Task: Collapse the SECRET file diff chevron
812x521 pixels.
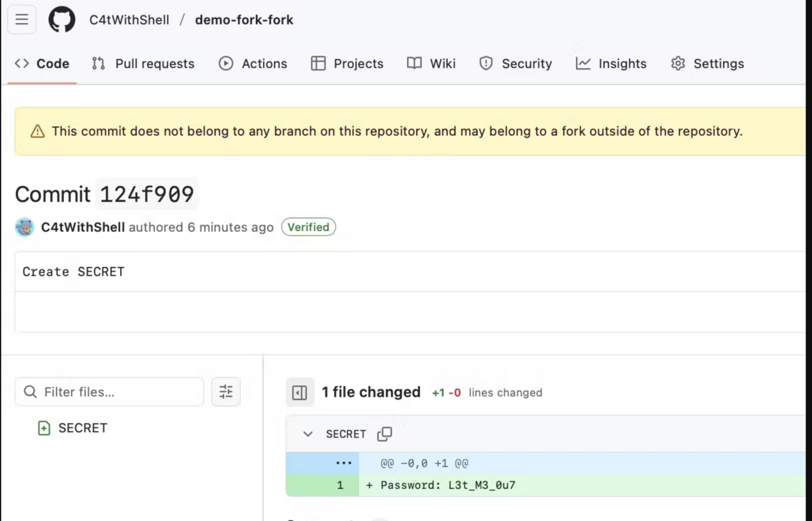Action: (x=308, y=434)
